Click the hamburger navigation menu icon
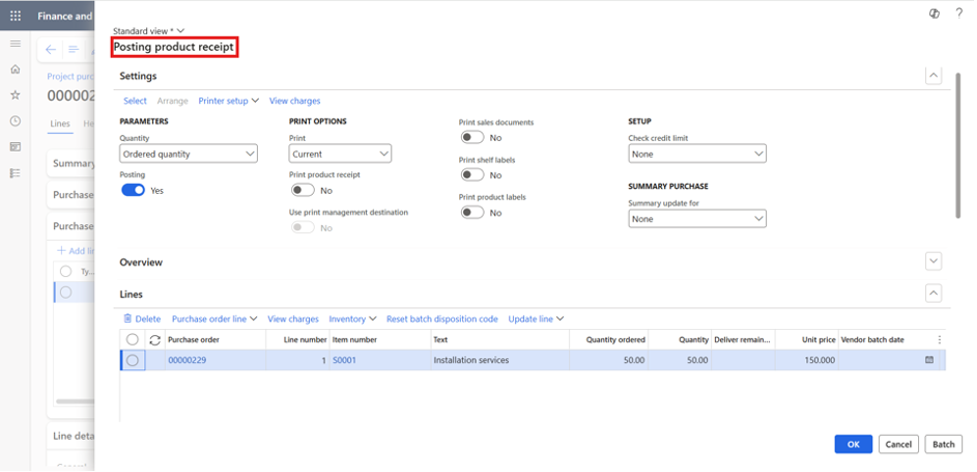This screenshot has width=977, height=472. (x=16, y=44)
